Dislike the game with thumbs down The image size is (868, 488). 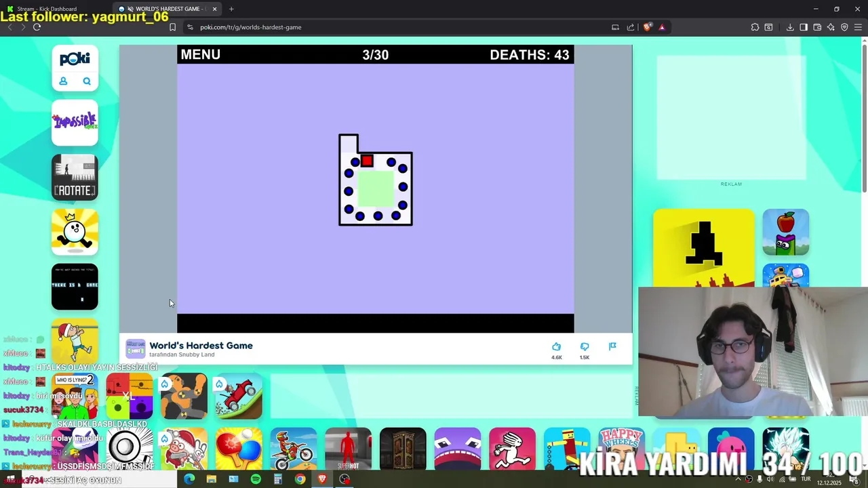(585, 347)
